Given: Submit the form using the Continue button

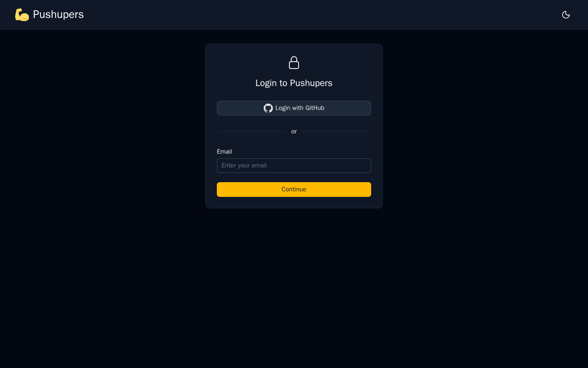Looking at the screenshot, I should tap(294, 190).
